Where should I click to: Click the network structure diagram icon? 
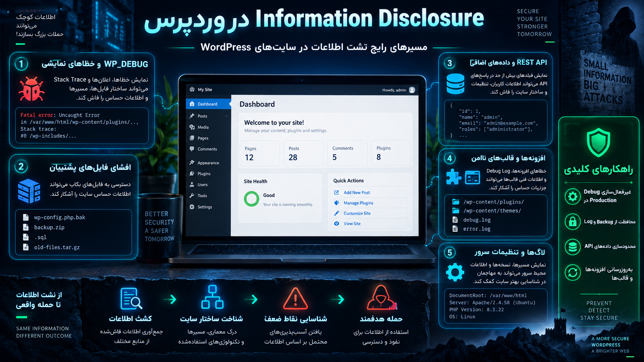212,297
